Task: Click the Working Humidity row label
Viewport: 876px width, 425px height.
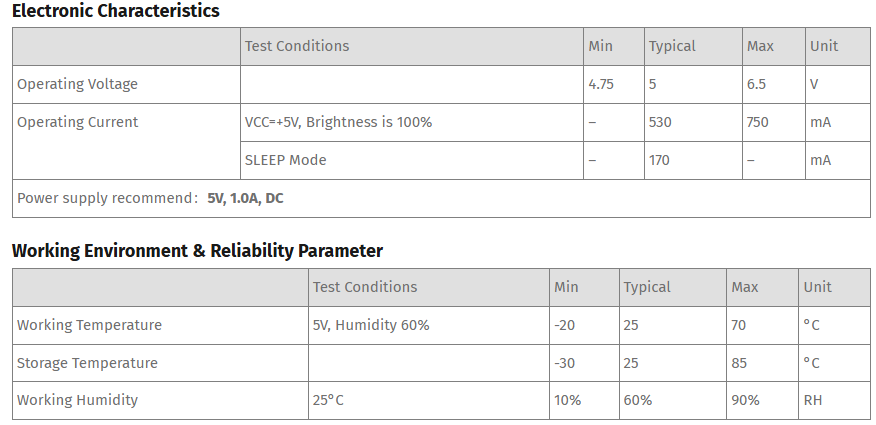Action: tap(77, 400)
